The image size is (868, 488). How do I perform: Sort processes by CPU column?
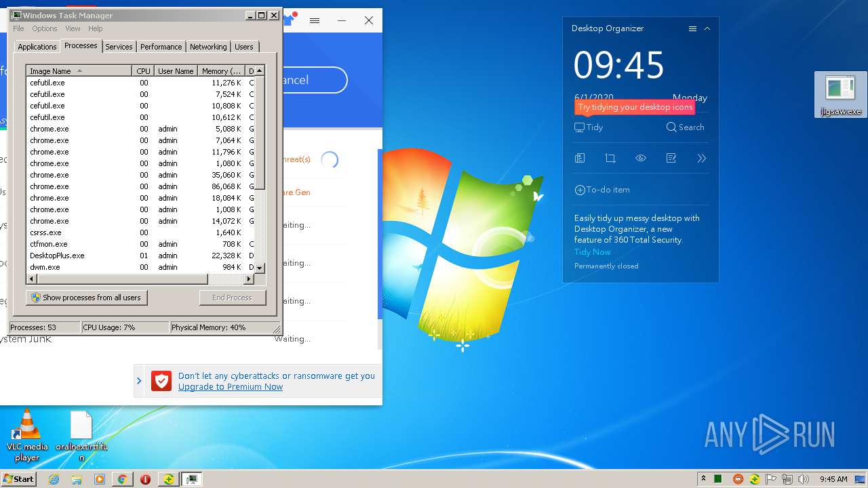[143, 70]
